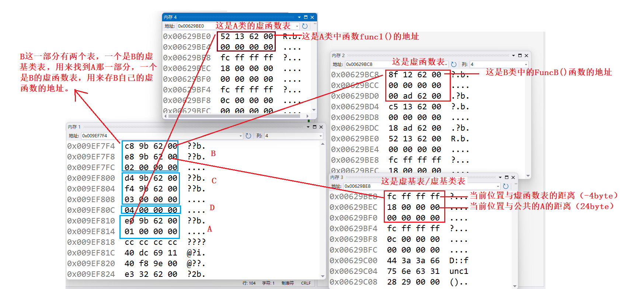The height and width of the screenshot is (289, 644).
Task: Click the 内存 2 title bar label
Action: tap(338, 56)
